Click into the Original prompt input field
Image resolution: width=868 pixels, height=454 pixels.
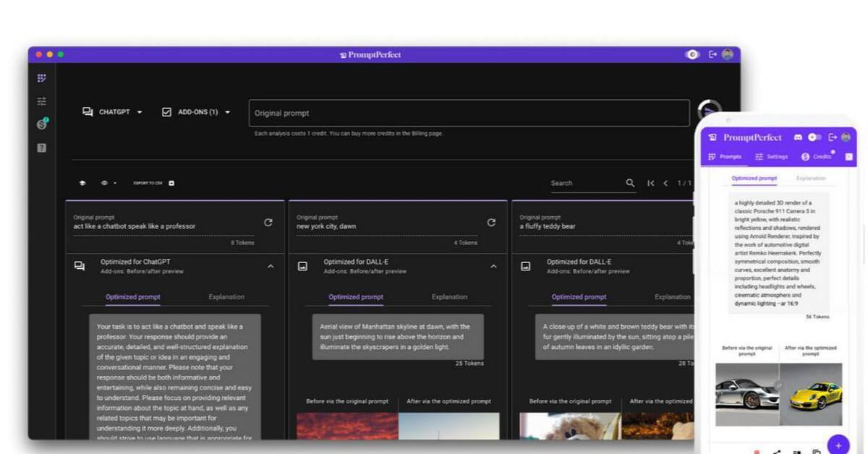(469, 113)
